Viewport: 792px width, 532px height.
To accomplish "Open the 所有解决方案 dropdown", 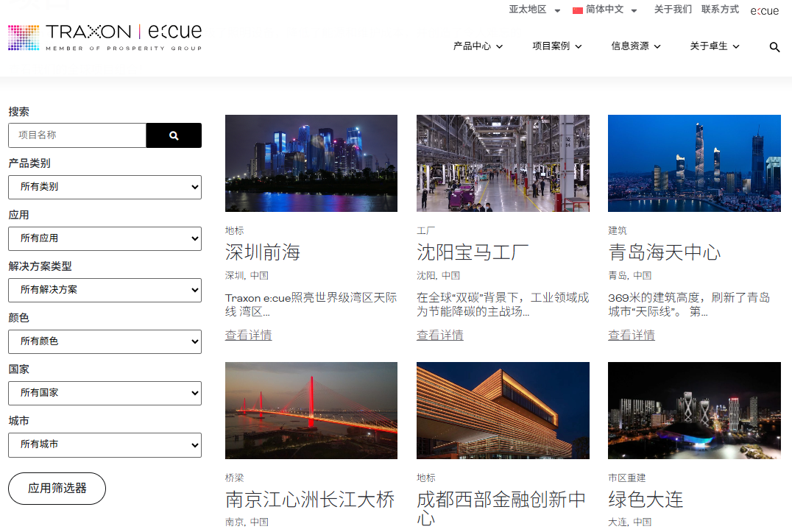I will point(105,290).
